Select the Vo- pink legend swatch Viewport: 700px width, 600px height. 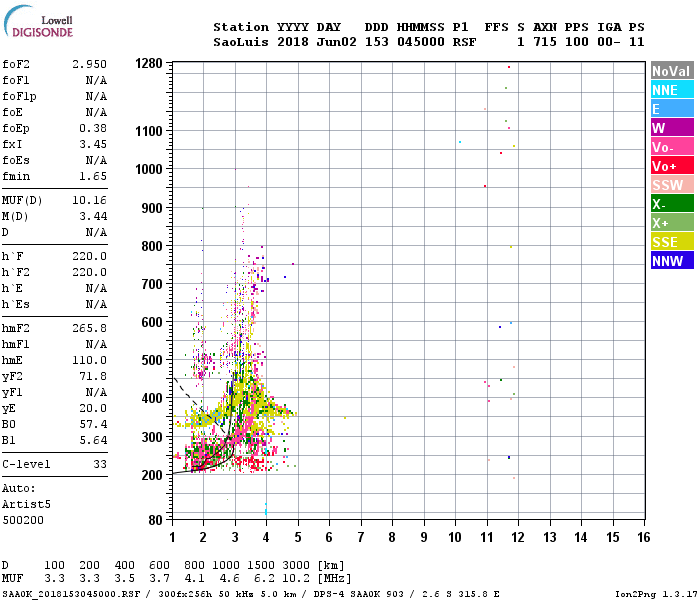click(x=672, y=147)
